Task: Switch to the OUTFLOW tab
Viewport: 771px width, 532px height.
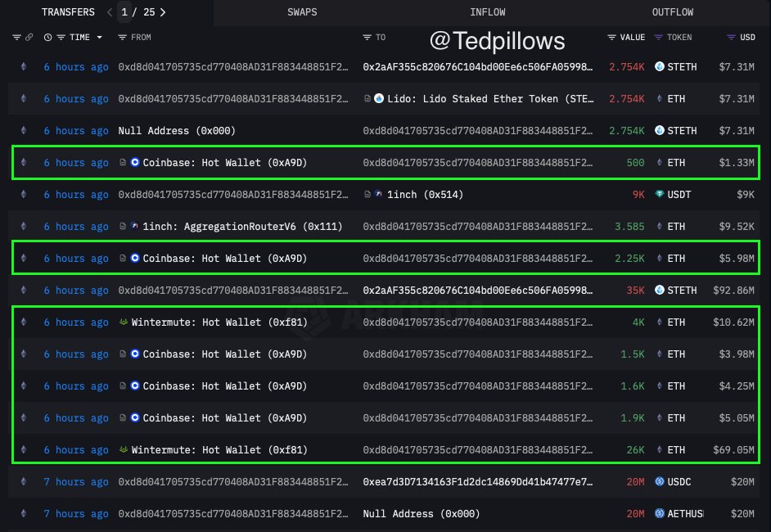Action: pos(672,11)
